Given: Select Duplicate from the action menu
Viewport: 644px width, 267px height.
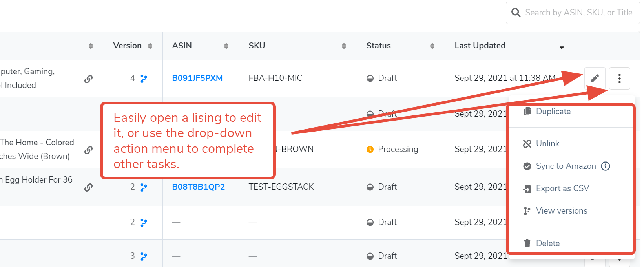Looking at the screenshot, I should (553, 112).
